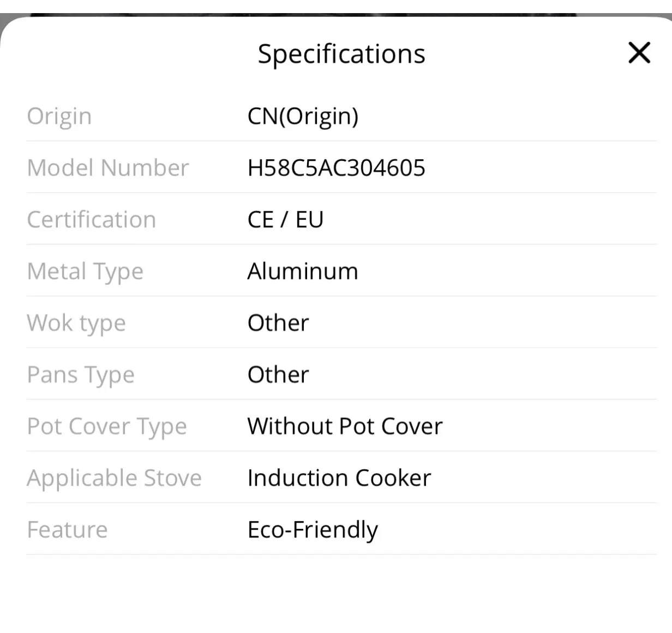Screen dimensions: 672x633
Task: Select the Origin label
Action: point(59,116)
